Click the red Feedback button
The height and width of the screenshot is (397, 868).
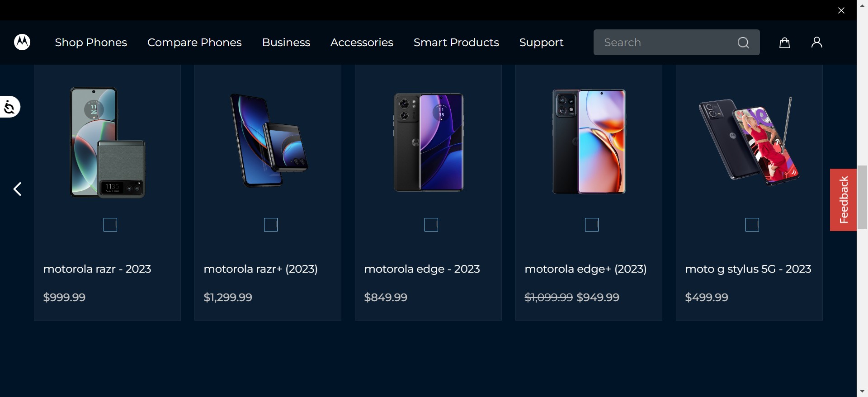tap(843, 200)
